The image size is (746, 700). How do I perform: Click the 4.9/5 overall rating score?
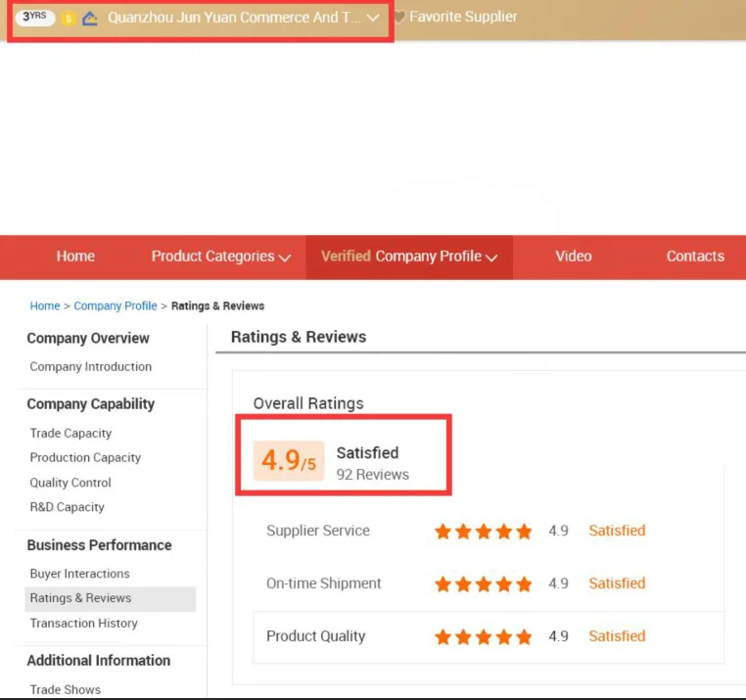[289, 461]
